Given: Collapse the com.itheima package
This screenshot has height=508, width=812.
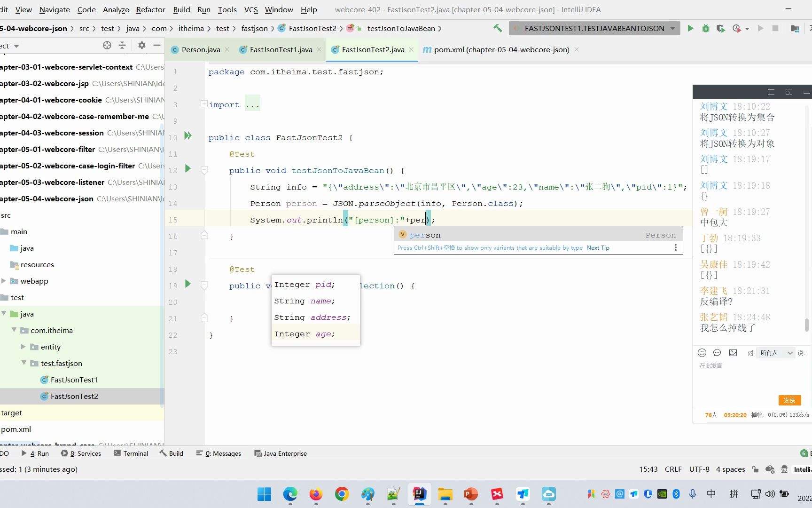Looking at the screenshot, I should (x=14, y=330).
